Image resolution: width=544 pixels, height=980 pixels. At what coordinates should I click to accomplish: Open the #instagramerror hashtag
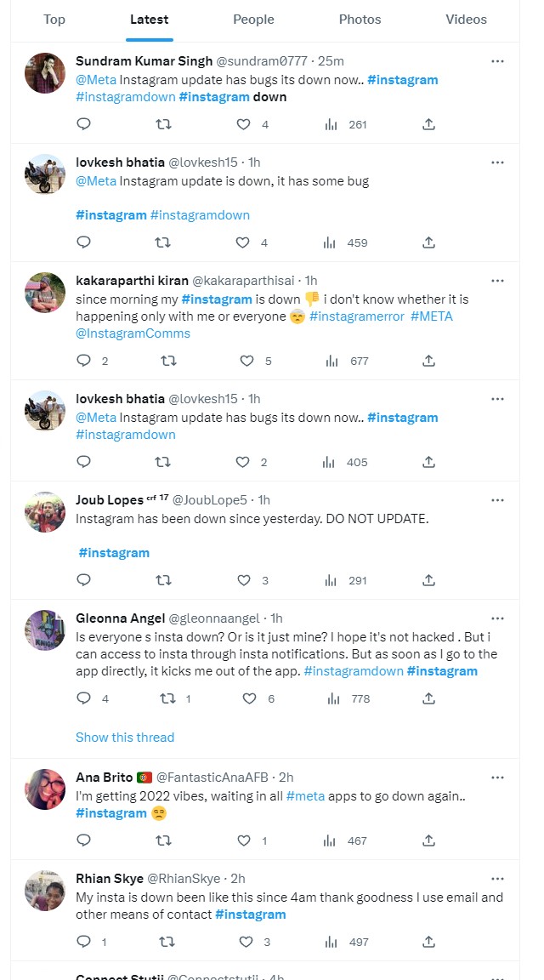(356, 316)
